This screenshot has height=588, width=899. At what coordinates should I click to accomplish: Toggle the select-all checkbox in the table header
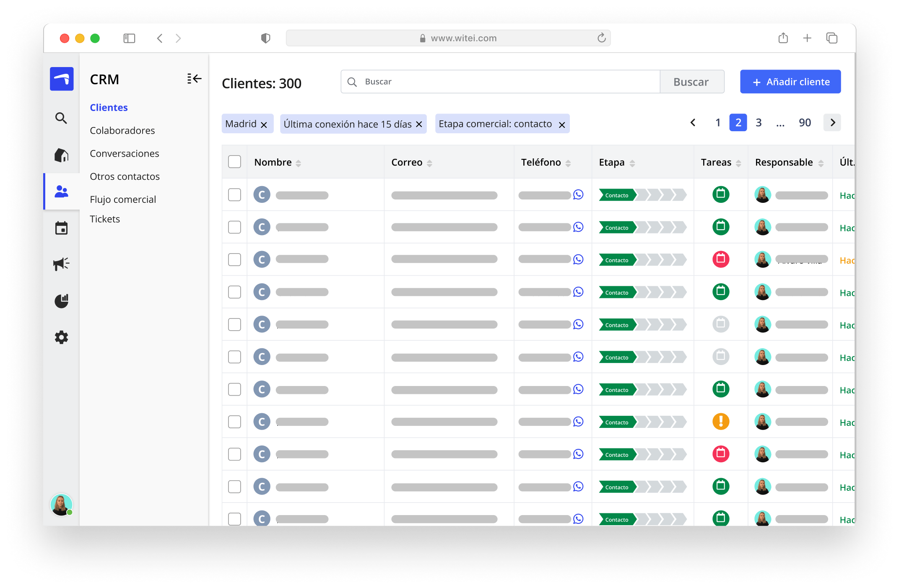234,161
